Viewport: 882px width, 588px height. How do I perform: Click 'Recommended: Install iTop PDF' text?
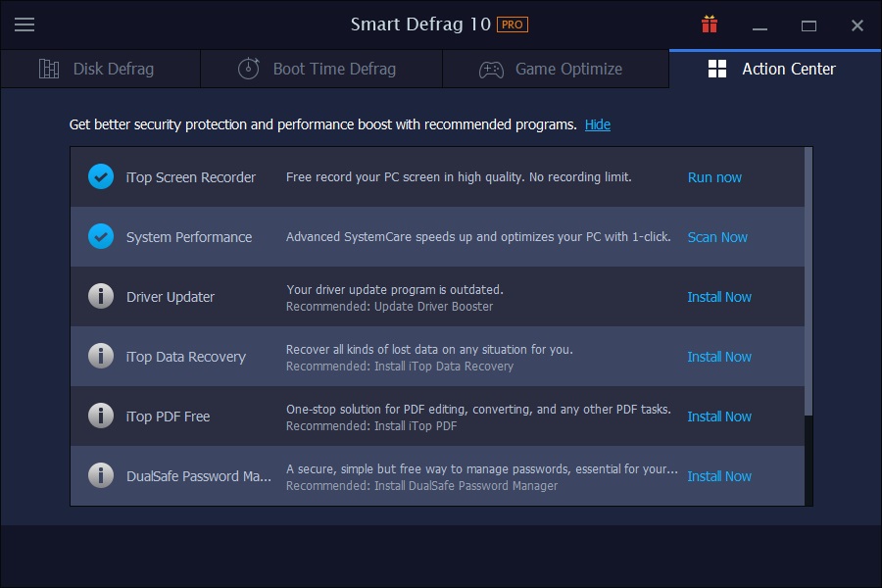[x=371, y=425]
